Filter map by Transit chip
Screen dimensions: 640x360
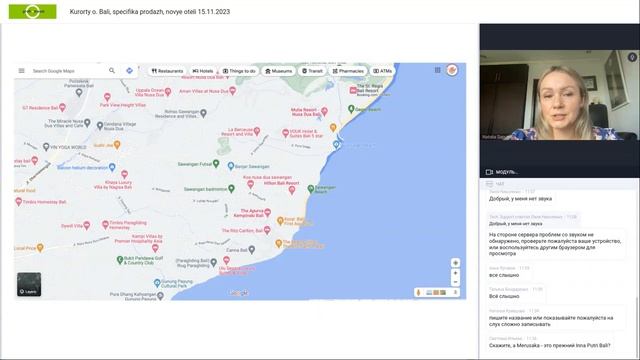[312, 71]
